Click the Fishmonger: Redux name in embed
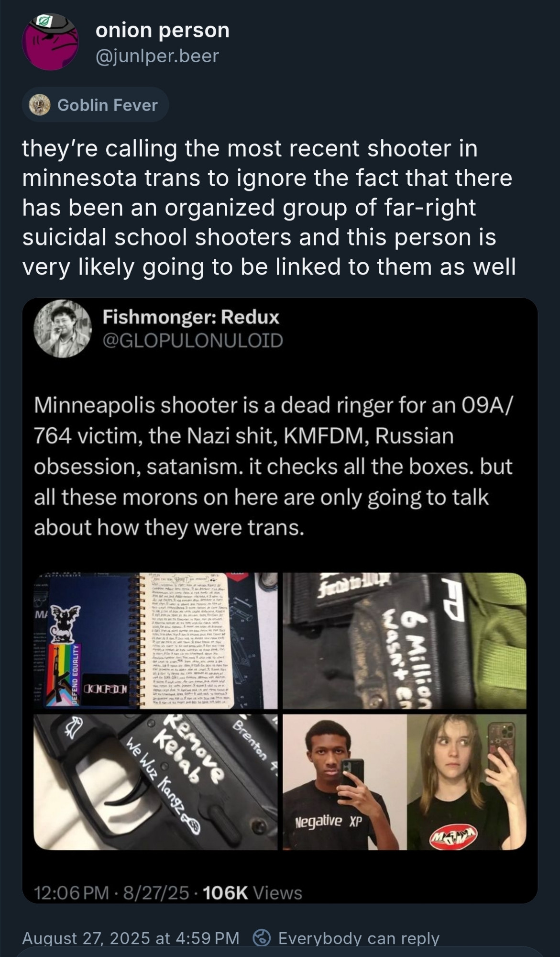Image resolution: width=560 pixels, height=957 pixels. (191, 317)
